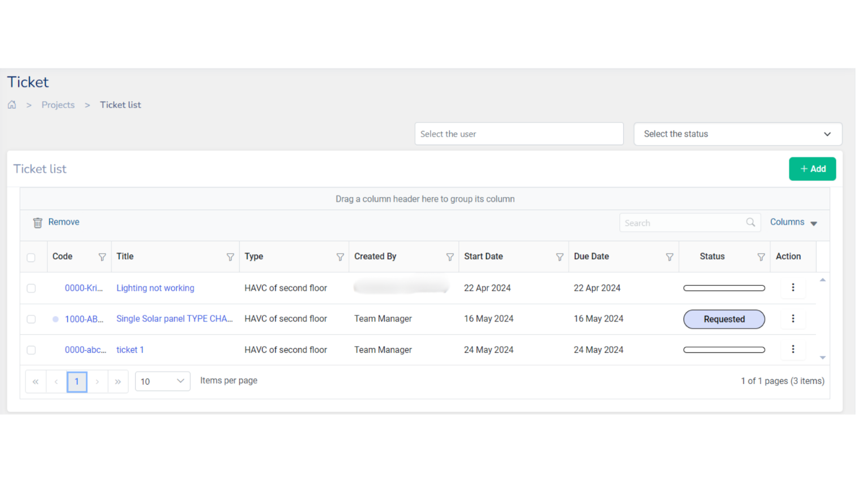
Task: Change items per page dropdown
Action: pyautogui.click(x=162, y=381)
